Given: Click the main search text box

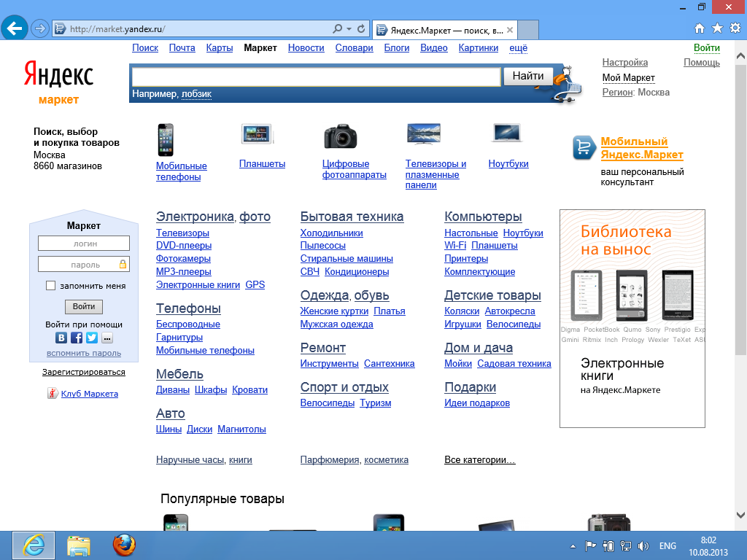Looking at the screenshot, I should tap(317, 77).
